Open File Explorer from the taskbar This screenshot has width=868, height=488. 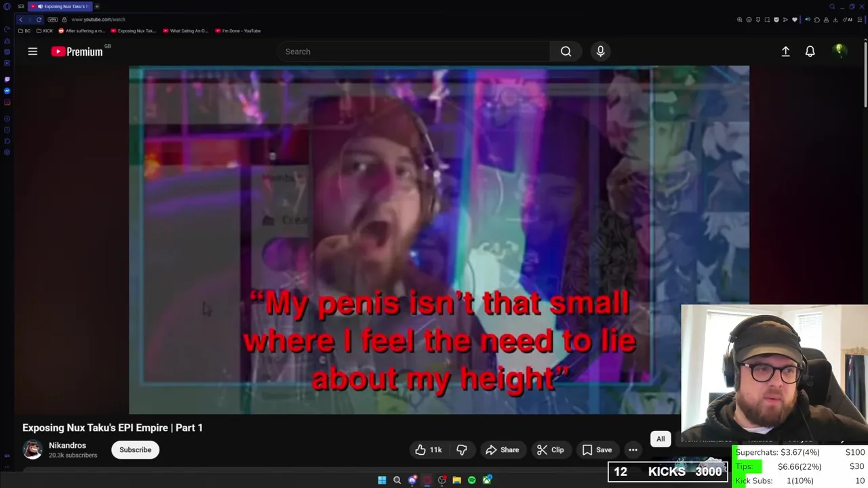point(456,480)
